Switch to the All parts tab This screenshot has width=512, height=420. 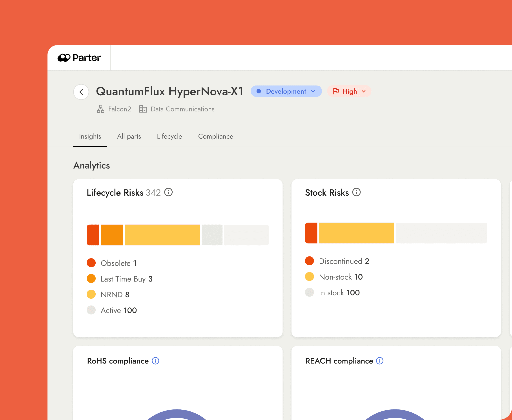click(x=129, y=136)
